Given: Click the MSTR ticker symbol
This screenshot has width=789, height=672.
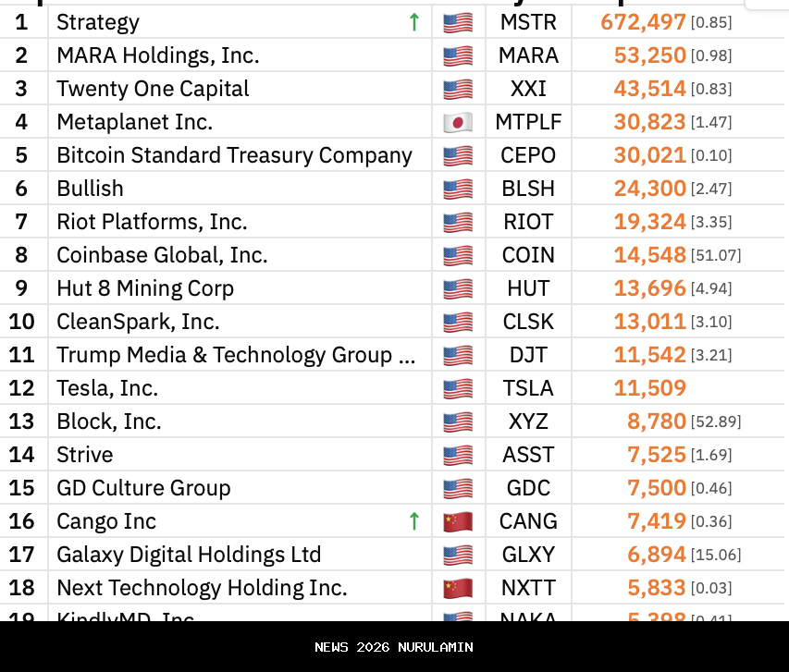Looking at the screenshot, I should coord(528,22).
